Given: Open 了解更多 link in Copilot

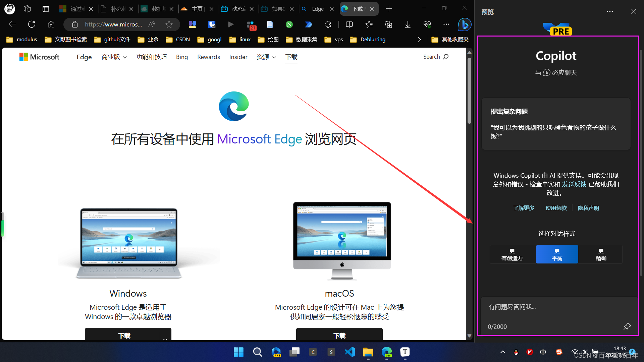Looking at the screenshot, I should (x=524, y=208).
